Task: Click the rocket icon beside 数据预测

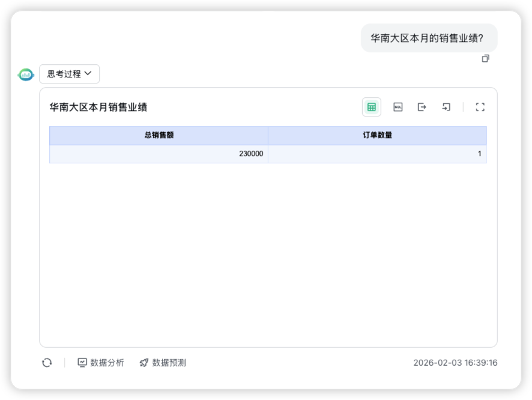Action: click(143, 362)
